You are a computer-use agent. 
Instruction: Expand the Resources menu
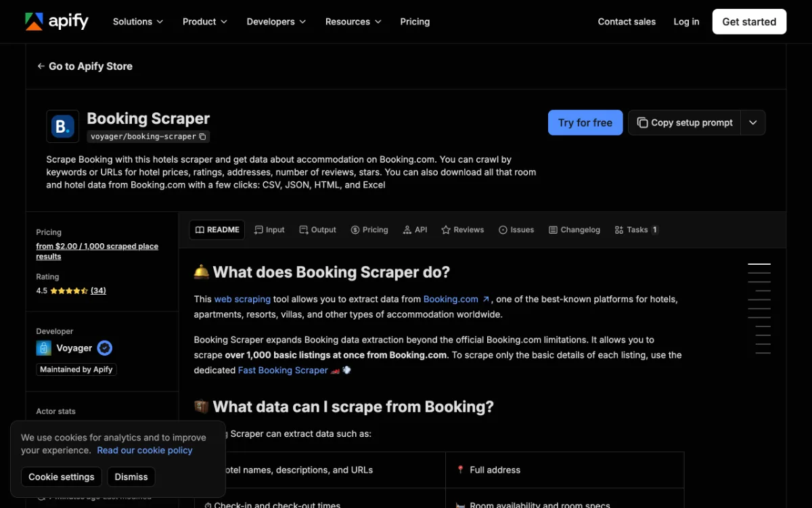pos(353,22)
